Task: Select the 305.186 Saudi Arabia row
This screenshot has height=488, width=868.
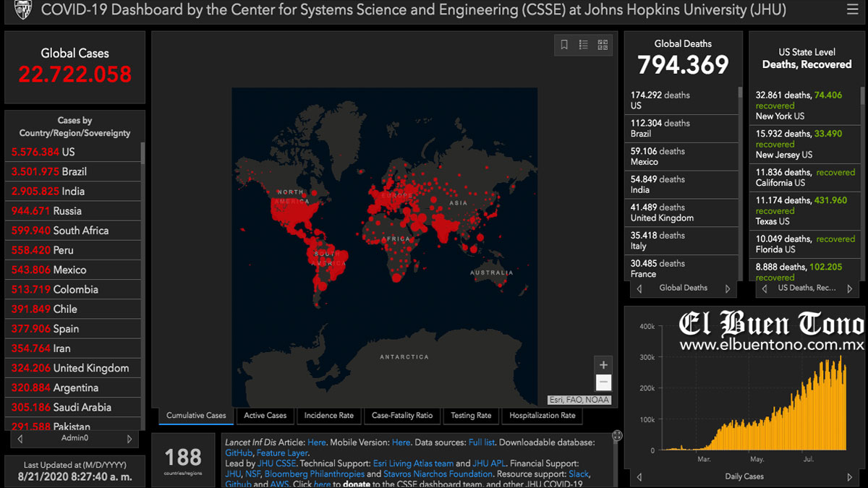Action: [72, 406]
